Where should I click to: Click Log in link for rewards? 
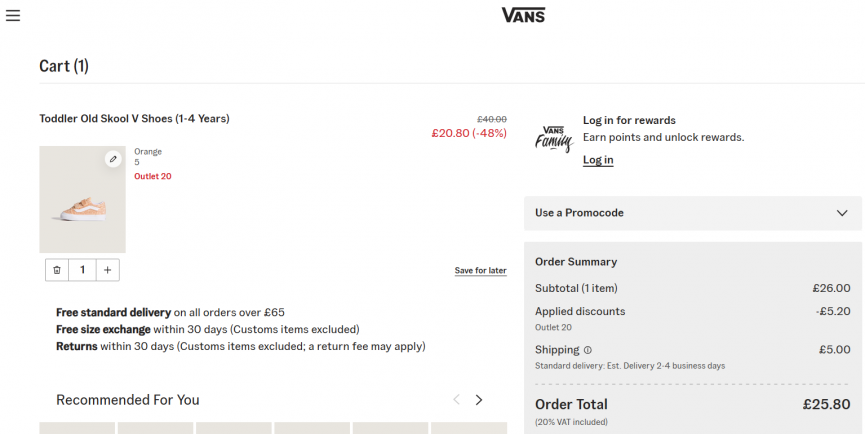[598, 160]
